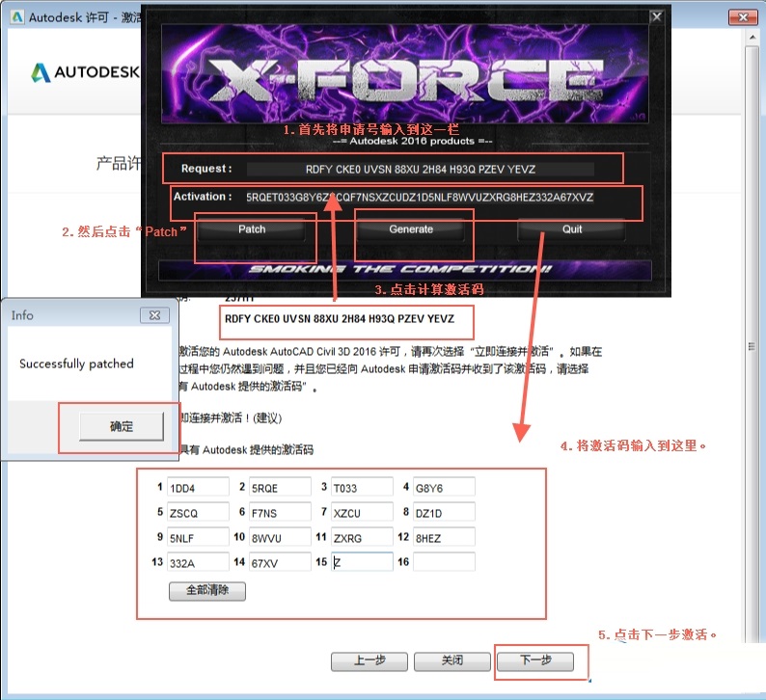
Task: Close the X-Force keygen window
Action: (657, 17)
